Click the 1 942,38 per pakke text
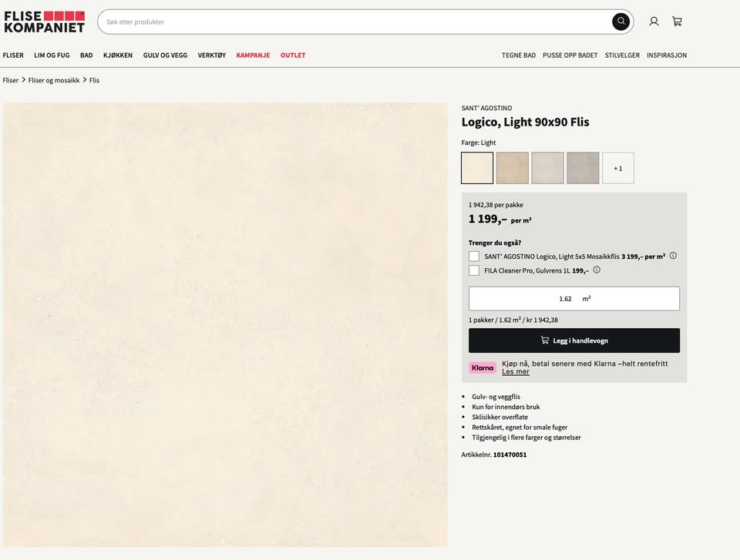Image resolution: width=740 pixels, height=560 pixels. [x=496, y=205]
